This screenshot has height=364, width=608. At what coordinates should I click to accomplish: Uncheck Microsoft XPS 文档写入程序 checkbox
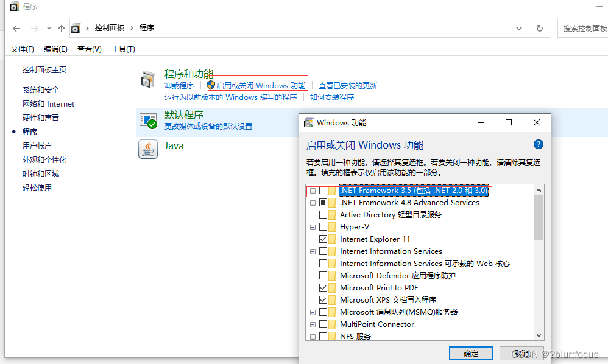pyautogui.click(x=323, y=299)
